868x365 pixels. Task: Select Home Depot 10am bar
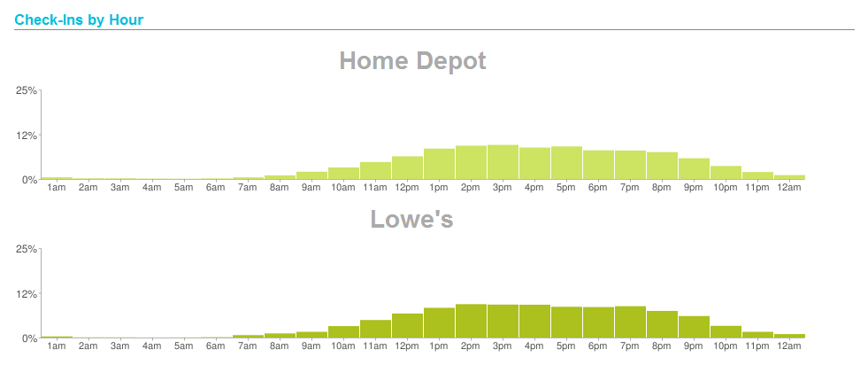pos(344,174)
